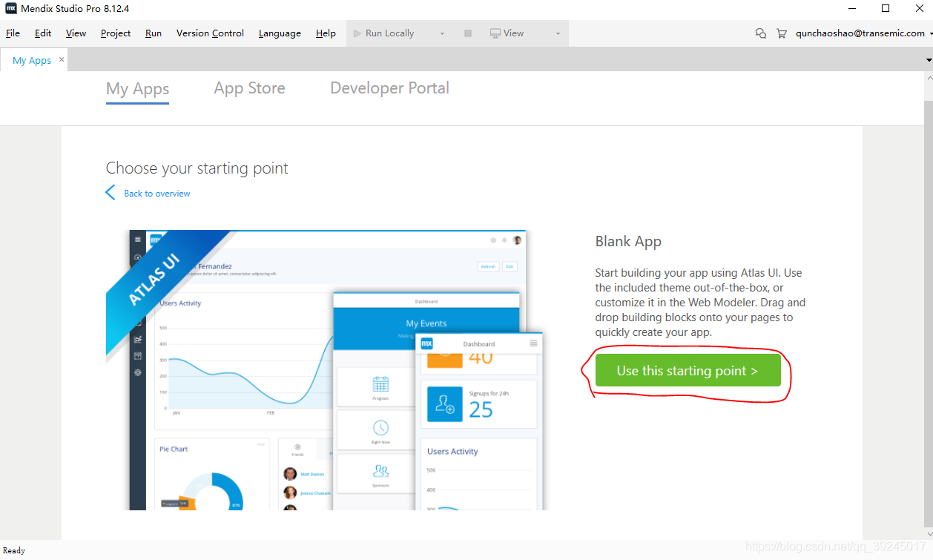The image size is (933, 560).
Task: Click the View monitor icon
Action: click(495, 33)
